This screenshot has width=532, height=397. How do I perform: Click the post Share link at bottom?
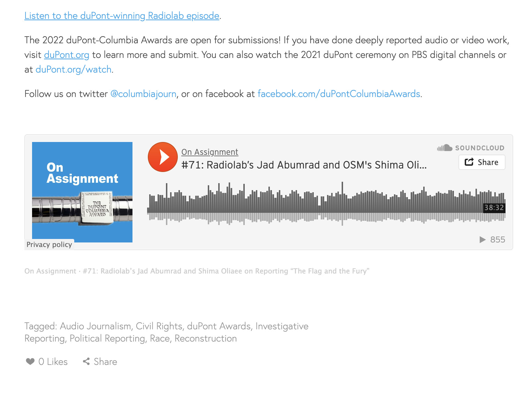pos(100,362)
